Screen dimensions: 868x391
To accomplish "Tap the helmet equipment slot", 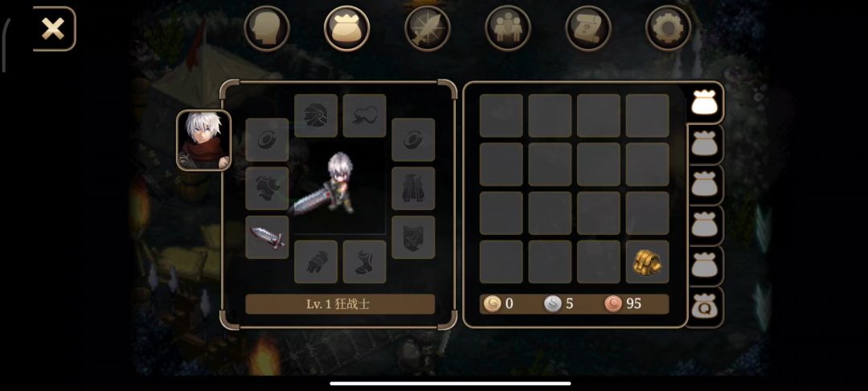I will pyautogui.click(x=316, y=115).
